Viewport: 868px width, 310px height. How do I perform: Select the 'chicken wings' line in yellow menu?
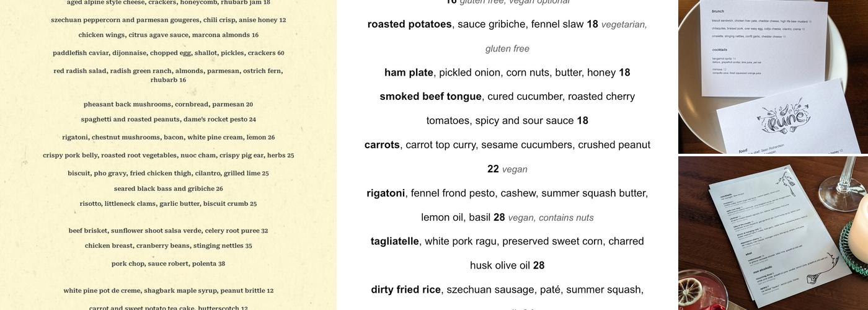coord(168,35)
